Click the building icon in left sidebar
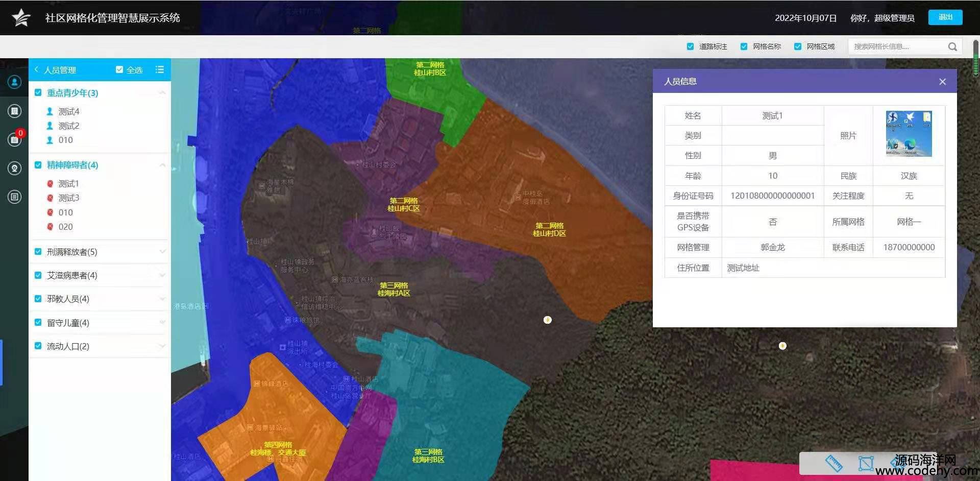Viewport: 980px width, 481px height. point(14,111)
